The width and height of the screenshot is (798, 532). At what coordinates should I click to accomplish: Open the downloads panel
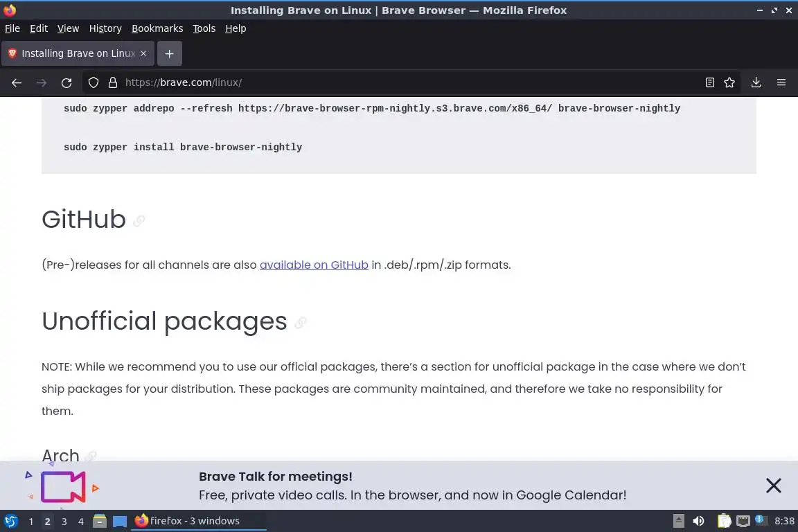coord(756,82)
